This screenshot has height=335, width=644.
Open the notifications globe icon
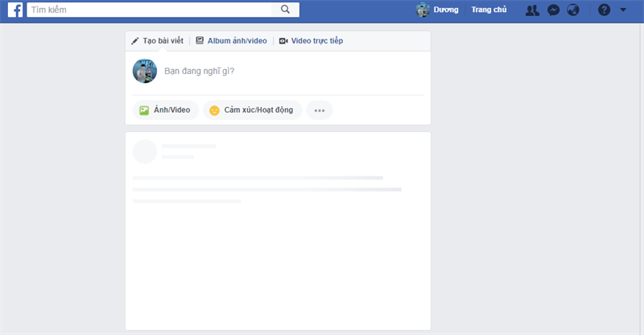573,10
